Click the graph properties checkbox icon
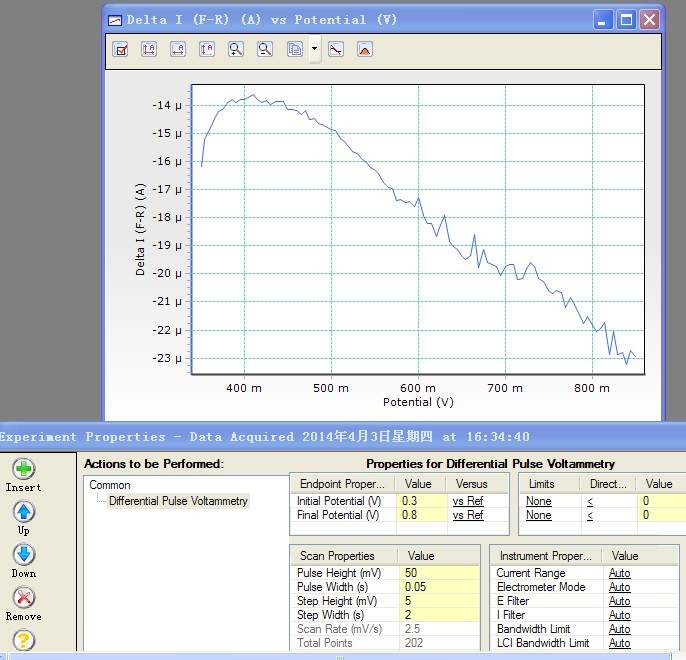686x660 pixels. [121, 49]
